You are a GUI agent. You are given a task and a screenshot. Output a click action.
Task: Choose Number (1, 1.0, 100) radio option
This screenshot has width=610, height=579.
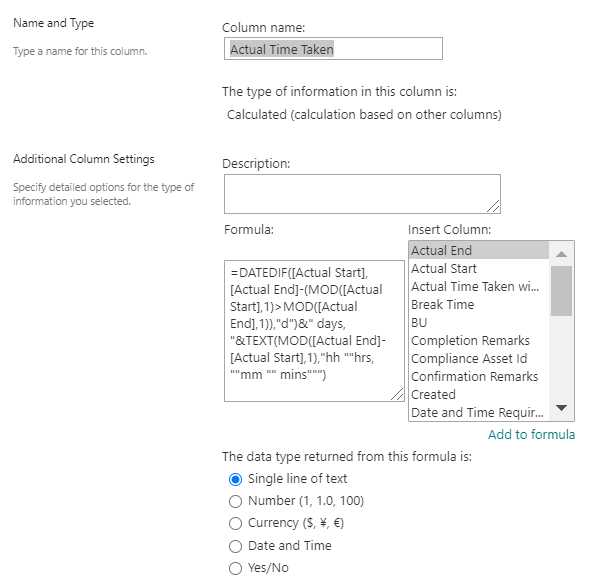pyautogui.click(x=235, y=501)
